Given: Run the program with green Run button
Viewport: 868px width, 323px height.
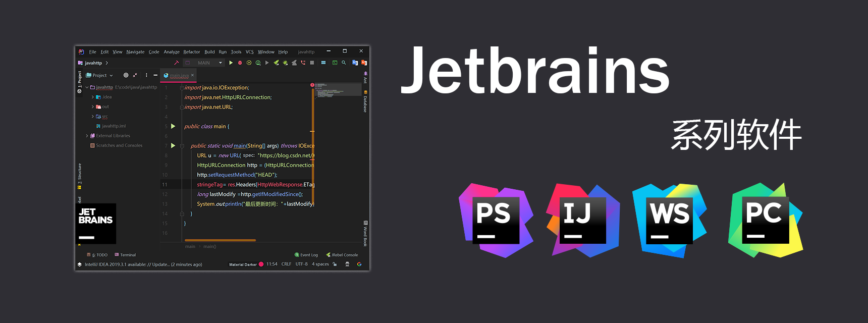Looking at the screenshot, I should click(x=231, y=63).
